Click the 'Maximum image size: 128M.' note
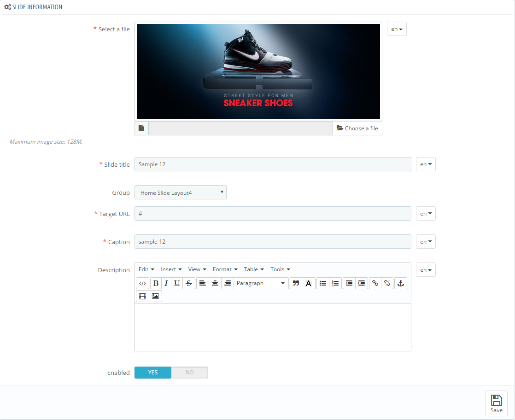This screenshot has height=420, width=515. 46,142
